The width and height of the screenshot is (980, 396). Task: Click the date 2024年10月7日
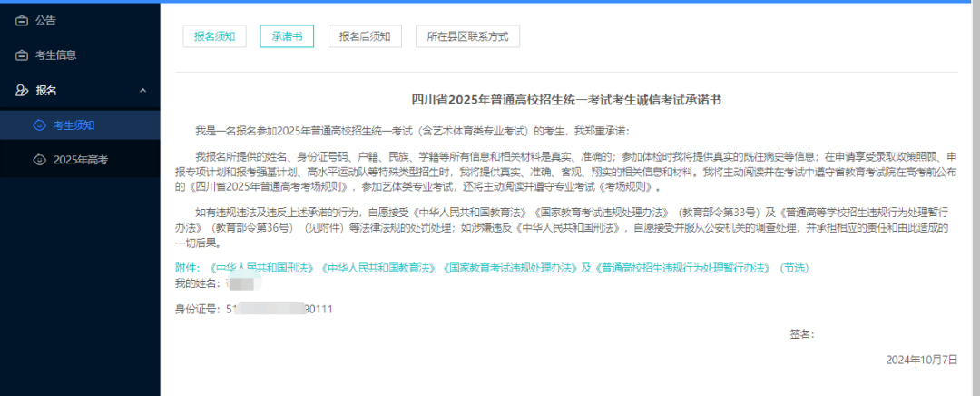pos(922,361)
